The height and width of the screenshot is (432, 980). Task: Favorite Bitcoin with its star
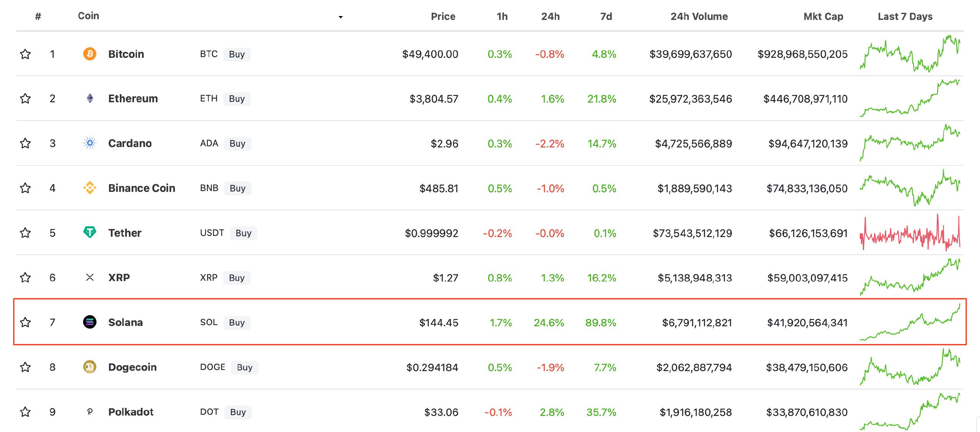pyautogui.click(x=25, y=54)
